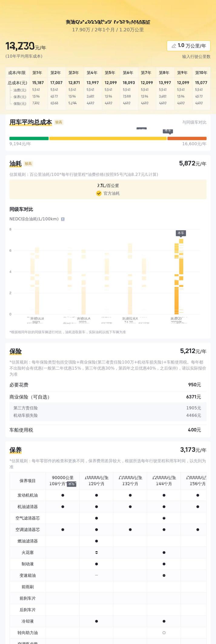Click the 本车 tag under 90000公里
The image size is (216, 644).
[71, 484]
